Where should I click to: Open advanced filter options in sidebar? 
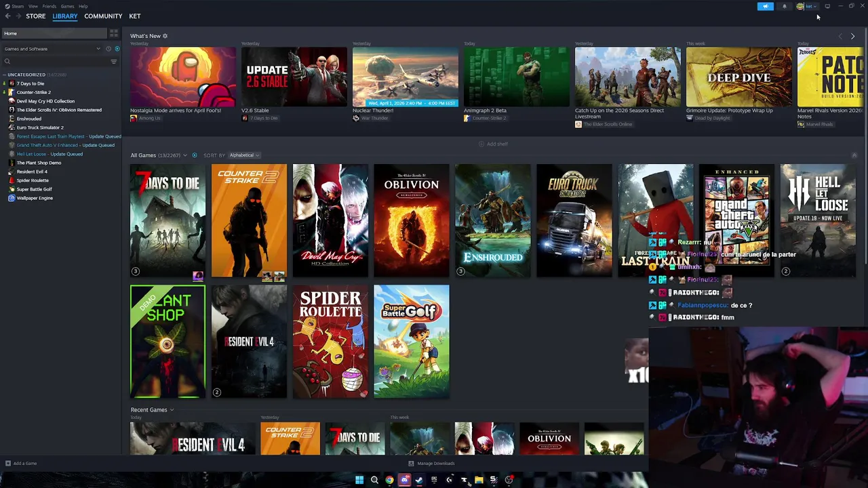pos(113,62)
